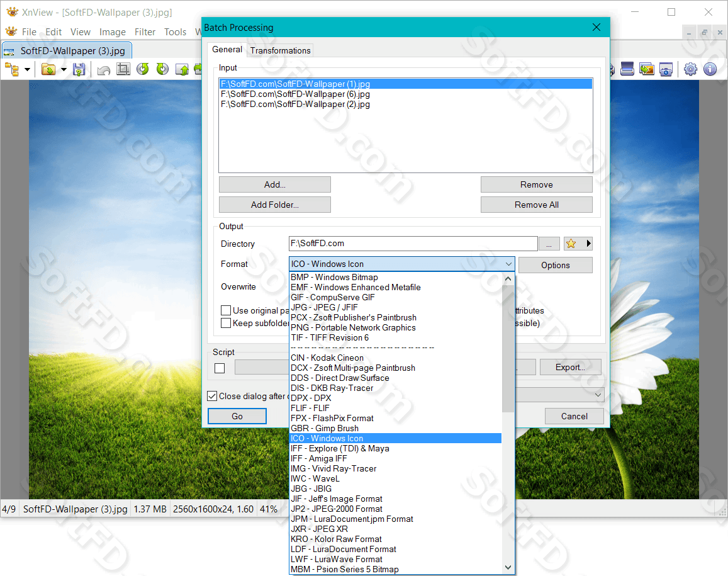Click the XnView menu bar logo icon
Image resolution: width=728 pixels, height=576 pixels.
tap(11, 31)
